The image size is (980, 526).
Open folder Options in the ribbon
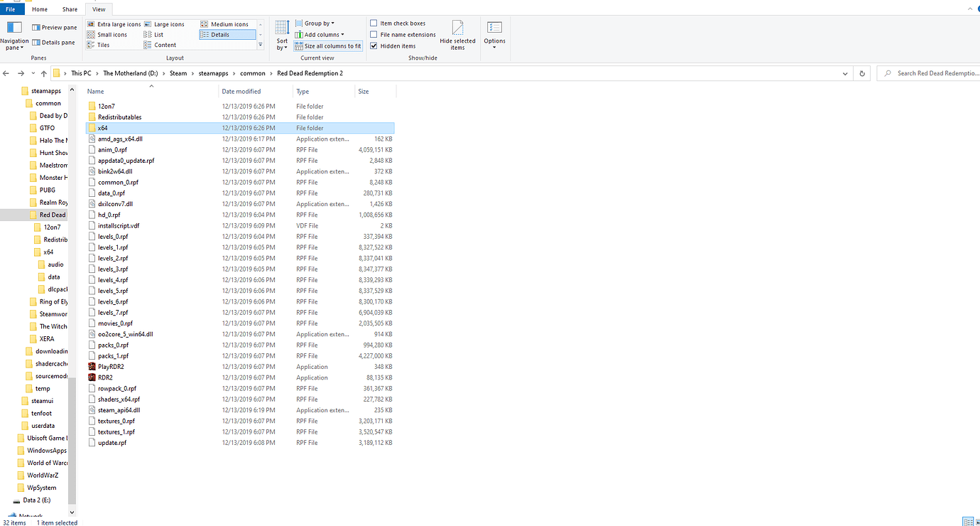494,34
